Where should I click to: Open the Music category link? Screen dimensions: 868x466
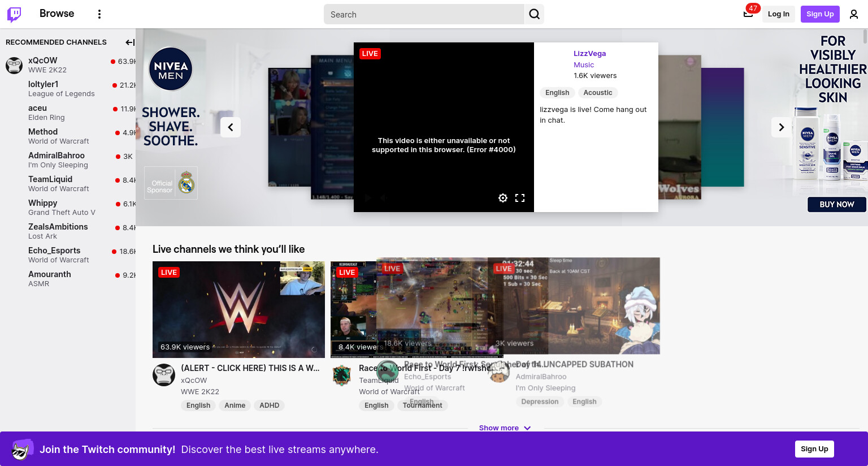tap(584, 65)
